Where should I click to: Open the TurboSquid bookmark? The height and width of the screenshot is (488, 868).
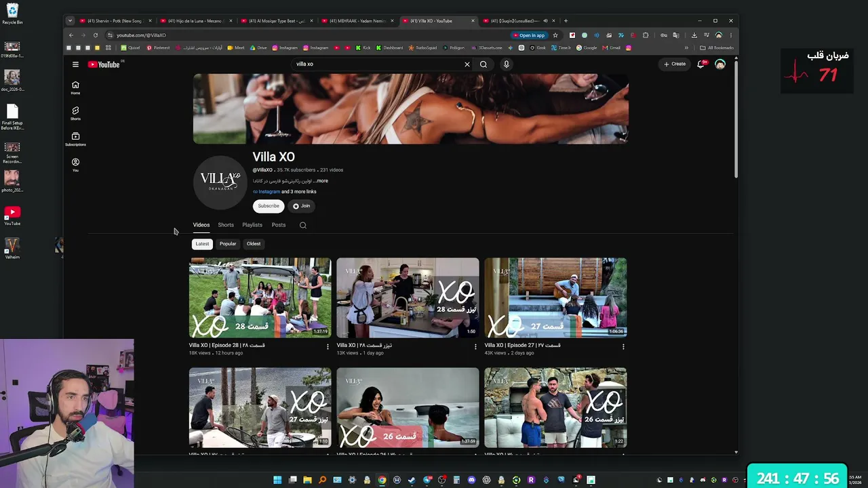pos(422,48)
